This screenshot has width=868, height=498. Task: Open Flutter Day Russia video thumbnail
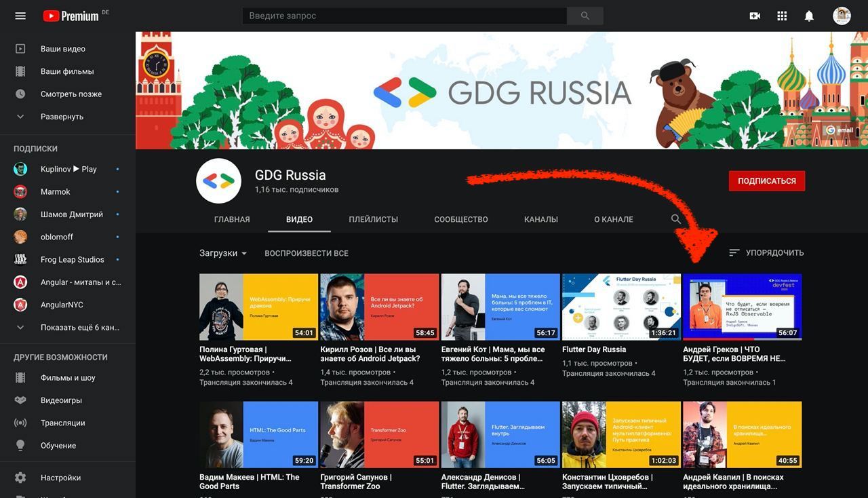click(x=622, y=307)
